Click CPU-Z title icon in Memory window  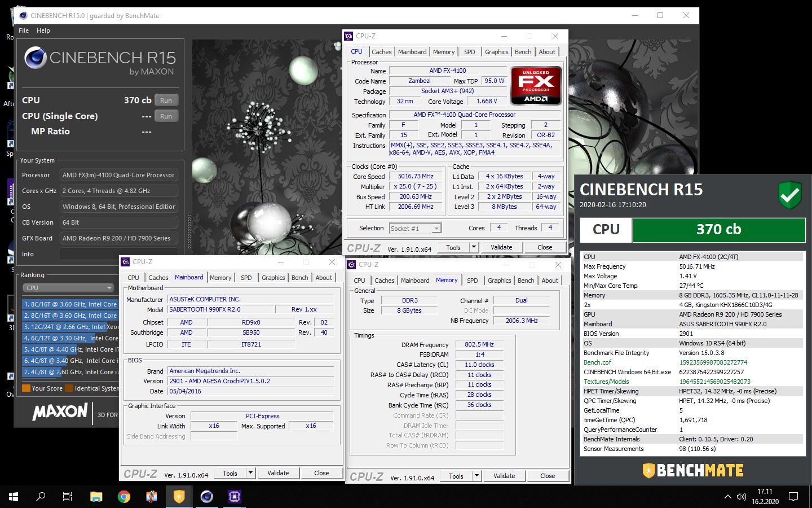tap(352, 265)
